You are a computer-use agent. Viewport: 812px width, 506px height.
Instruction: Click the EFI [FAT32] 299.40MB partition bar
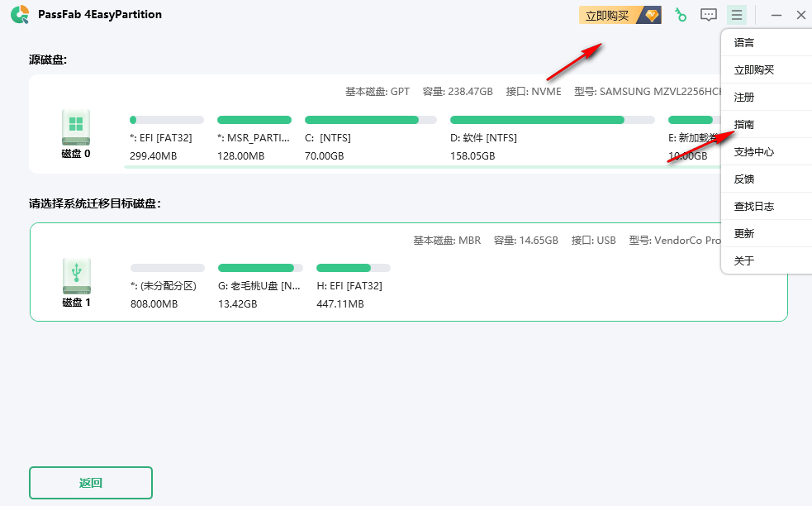point(166,120)
